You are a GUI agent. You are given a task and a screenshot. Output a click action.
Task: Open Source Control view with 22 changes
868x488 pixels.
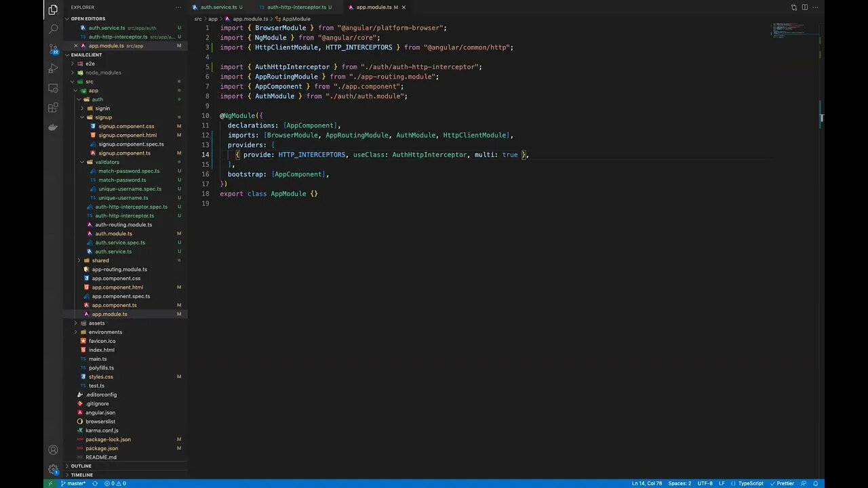pos(53,49)
